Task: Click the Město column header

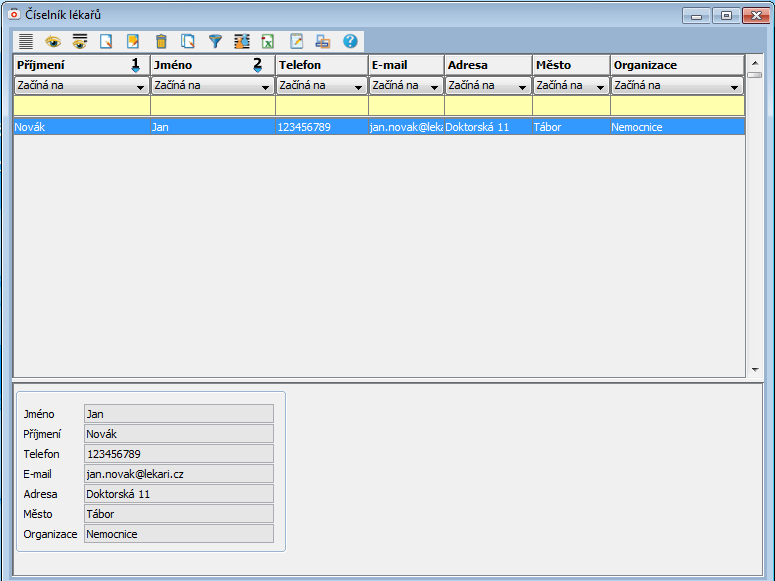Action: point(570,65)
